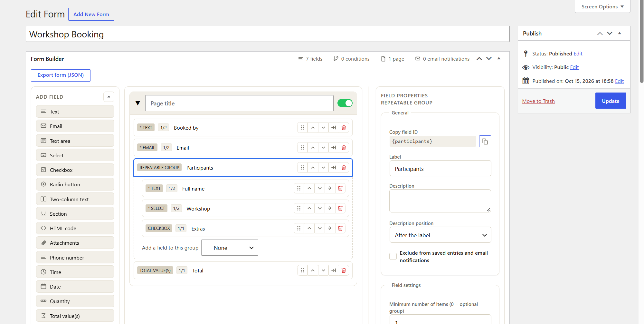Click Move to Trash link
The height and width of the screenshot is (324, 644).
tap(538, 101)
